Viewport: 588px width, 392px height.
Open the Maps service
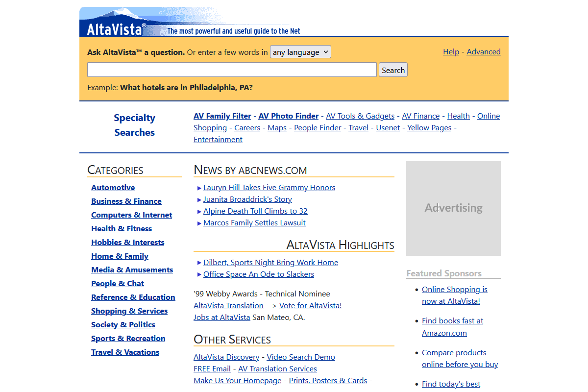click(277, 127)
